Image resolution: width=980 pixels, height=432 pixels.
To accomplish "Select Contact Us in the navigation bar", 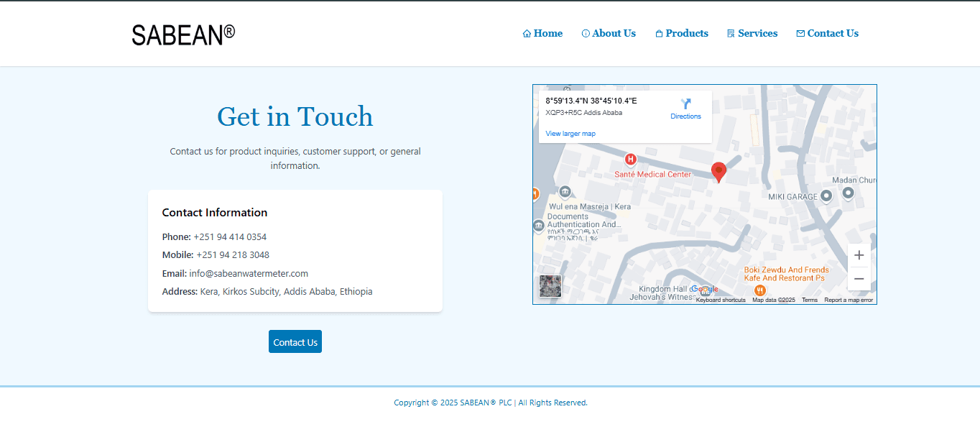I will 828,33.
